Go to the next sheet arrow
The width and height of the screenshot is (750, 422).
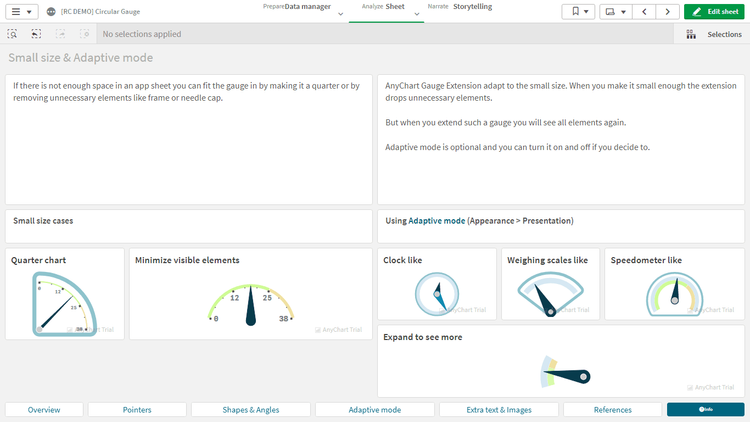click(x=667, y=12)
